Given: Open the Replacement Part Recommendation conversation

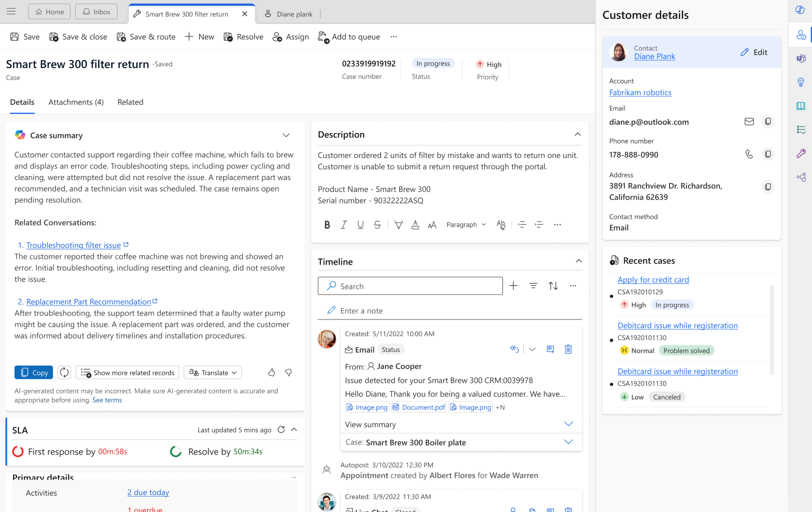Looking at the screenshot, I should click(89, 302).
